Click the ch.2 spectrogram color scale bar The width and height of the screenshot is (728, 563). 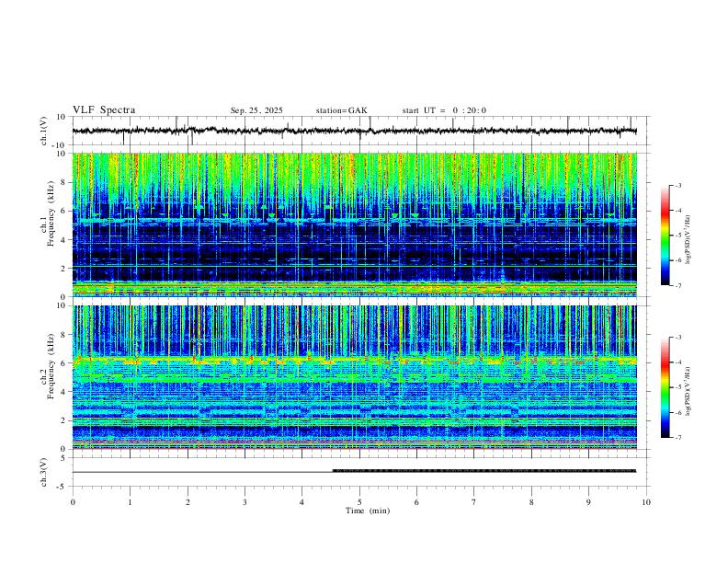pos(665,387)
